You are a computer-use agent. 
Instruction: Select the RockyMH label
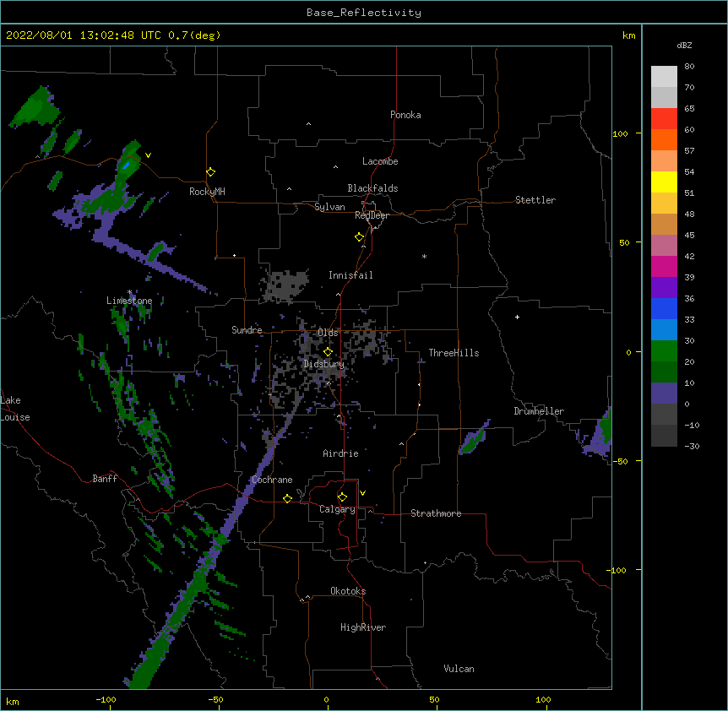click(207, 192)
